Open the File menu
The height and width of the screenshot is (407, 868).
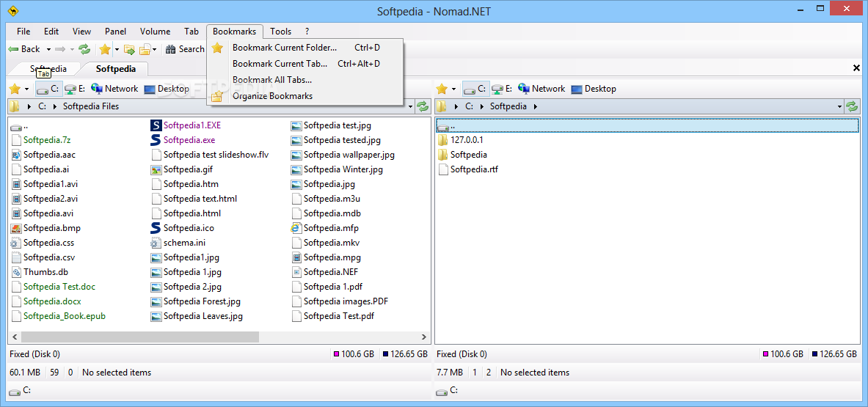23,32
